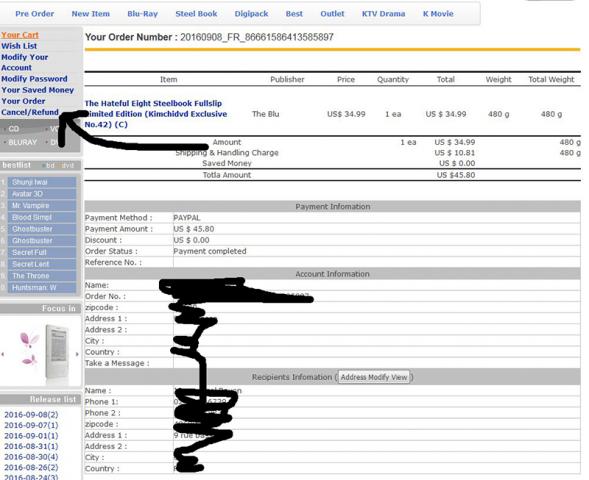Open Your Cart link in sidebar

point(20,35)
